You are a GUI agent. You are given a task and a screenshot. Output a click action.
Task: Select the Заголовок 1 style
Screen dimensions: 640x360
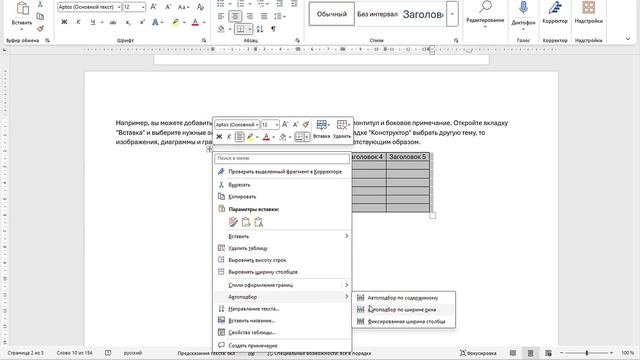click(x=423, y=14)
